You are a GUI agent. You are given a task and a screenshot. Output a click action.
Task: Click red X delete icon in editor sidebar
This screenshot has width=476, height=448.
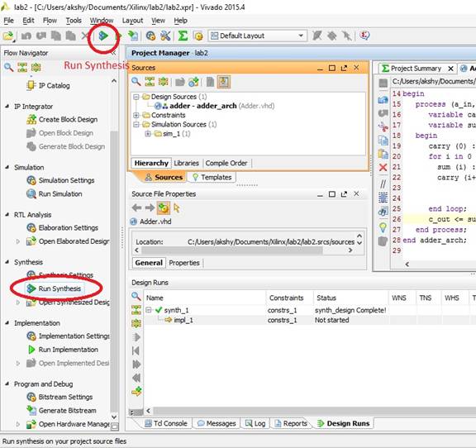(383, 167)
